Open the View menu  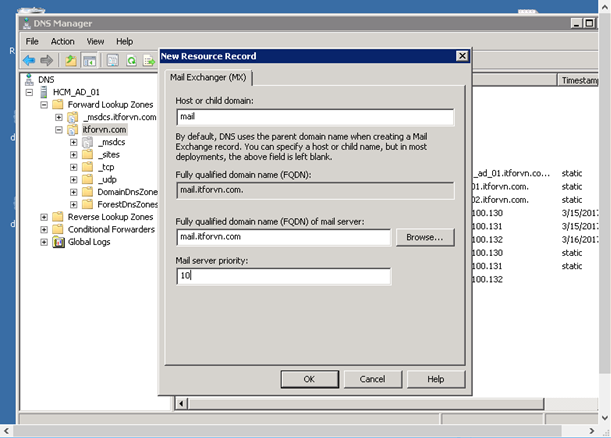pyautogui.click(x=95, y=42)
